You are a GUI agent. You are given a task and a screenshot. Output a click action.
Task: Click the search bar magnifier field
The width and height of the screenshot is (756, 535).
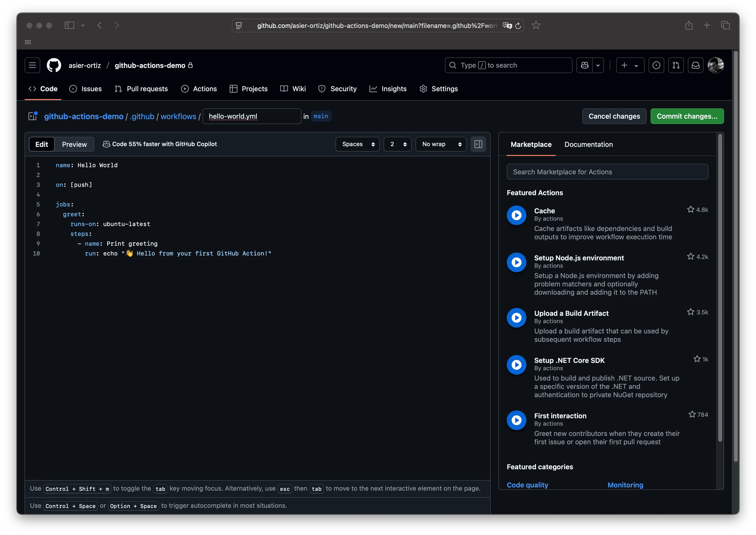[508, 65]
